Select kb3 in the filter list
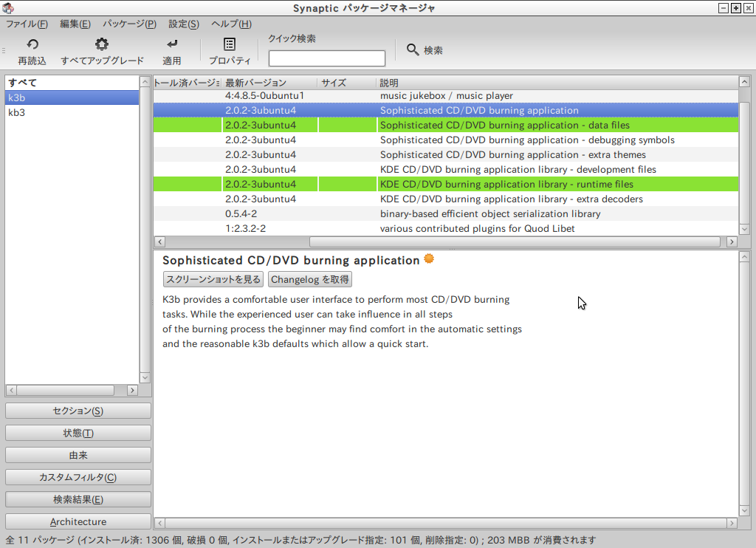The image size is (756, 548). (x=72, y=112)
